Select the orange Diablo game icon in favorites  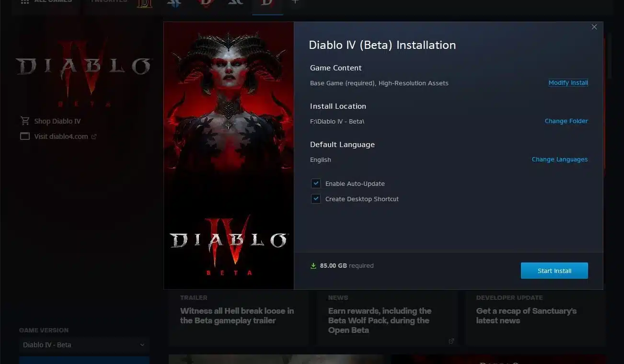pyautogui.click(x=144, y=3)
